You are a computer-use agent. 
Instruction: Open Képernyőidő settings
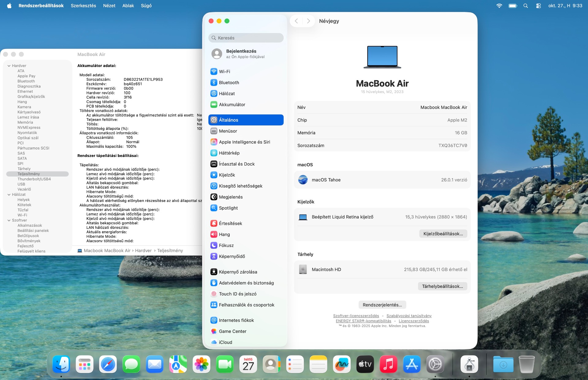coord(232,256)
